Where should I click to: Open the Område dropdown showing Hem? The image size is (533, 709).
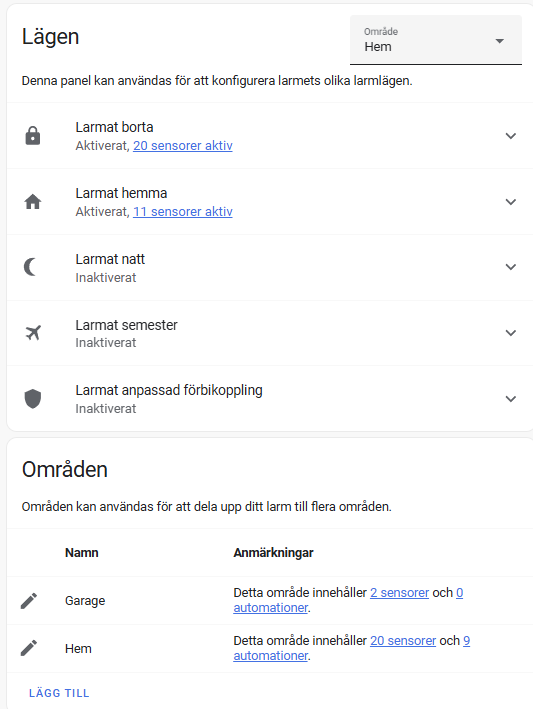tap(436, 40)
